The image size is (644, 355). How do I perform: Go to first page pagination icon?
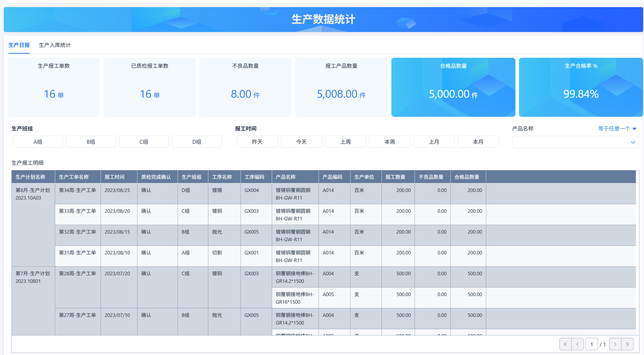coord(565,344)
